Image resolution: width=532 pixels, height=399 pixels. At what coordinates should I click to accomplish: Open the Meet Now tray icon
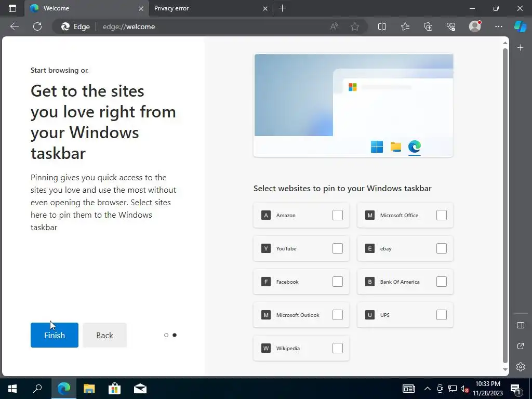440,389
